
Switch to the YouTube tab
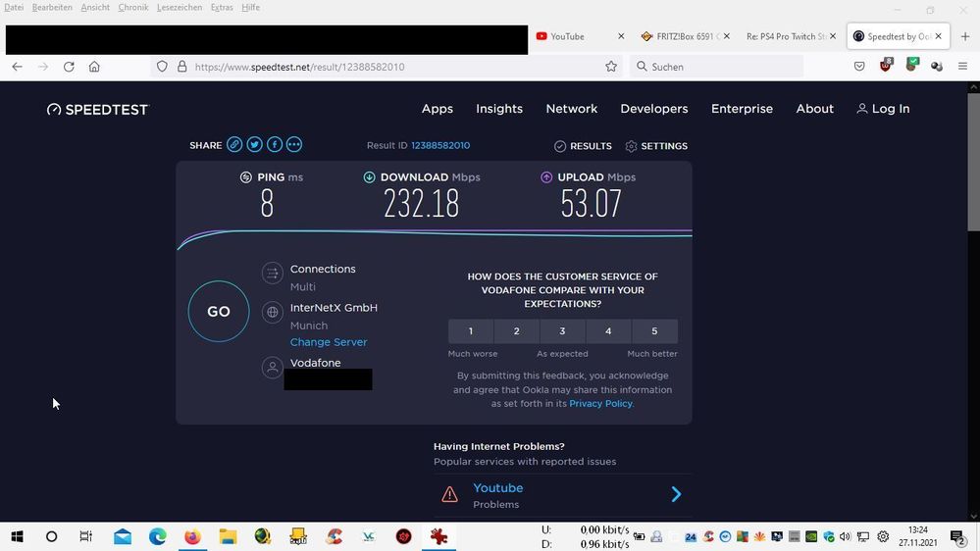(580, 36)
